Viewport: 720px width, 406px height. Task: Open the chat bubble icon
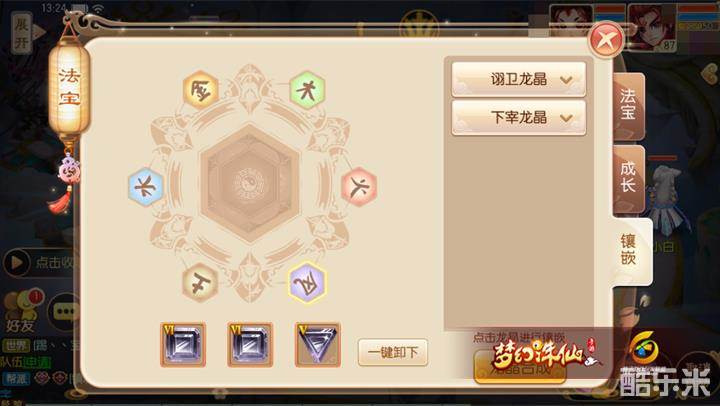[x=64, y=312]
